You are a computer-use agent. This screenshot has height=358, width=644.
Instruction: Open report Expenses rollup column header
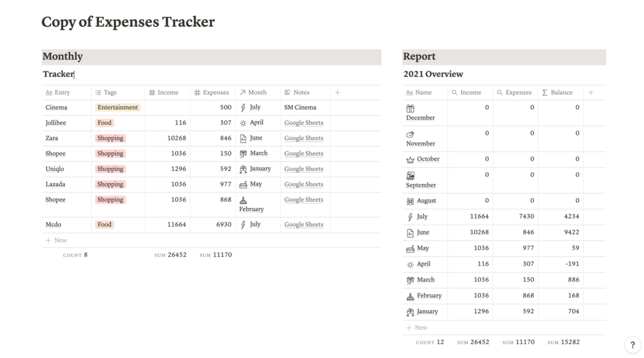pos(515,93)
